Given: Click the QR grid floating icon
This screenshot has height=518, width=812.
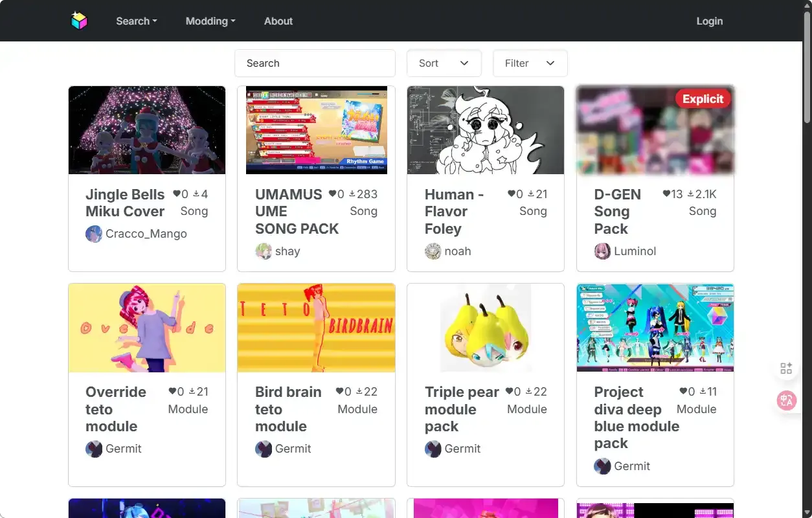Looking at the screenshot, I should coord(786,368).
